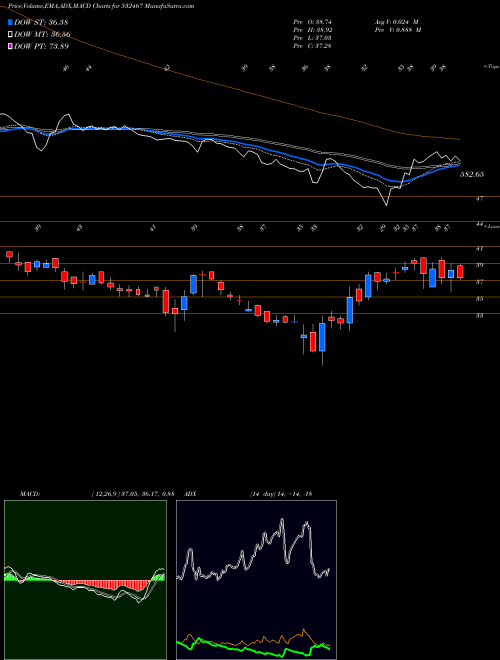Click the '39' price axis label

479,265
